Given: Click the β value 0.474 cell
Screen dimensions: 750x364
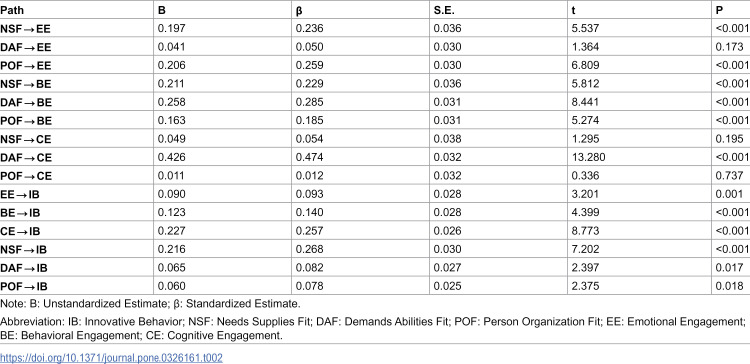Looking at the screenshot, I should pyautogui.click(x=309, y=158).
